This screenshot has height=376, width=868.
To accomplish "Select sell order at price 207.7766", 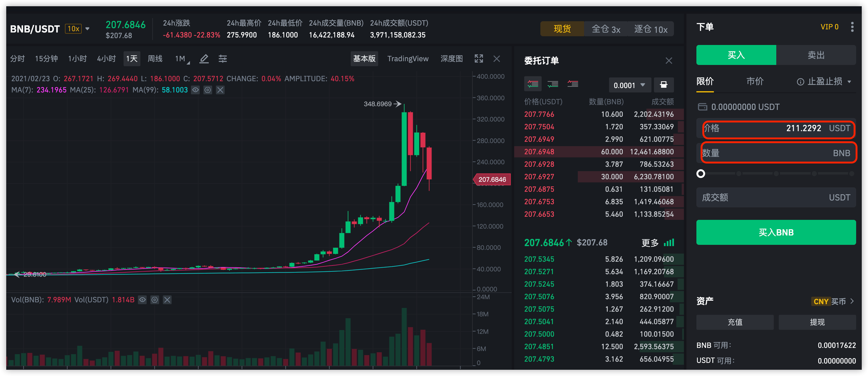I will (599, 114).
